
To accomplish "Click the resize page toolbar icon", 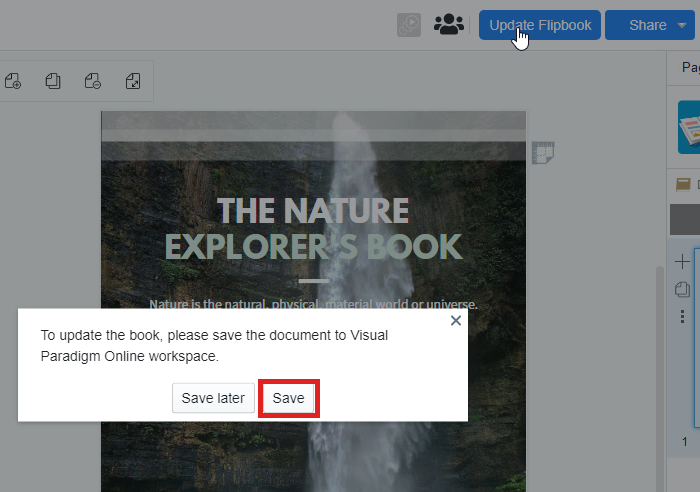I will point(132,81).
